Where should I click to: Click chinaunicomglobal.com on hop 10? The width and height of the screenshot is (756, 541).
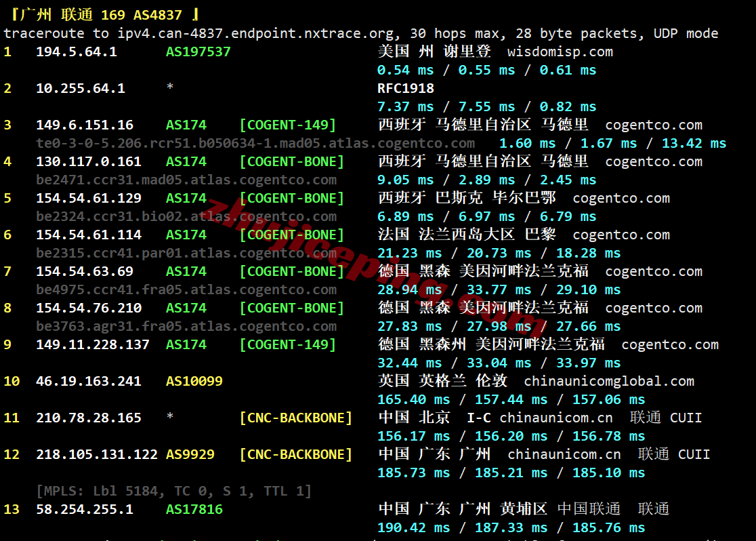[609, 382]
